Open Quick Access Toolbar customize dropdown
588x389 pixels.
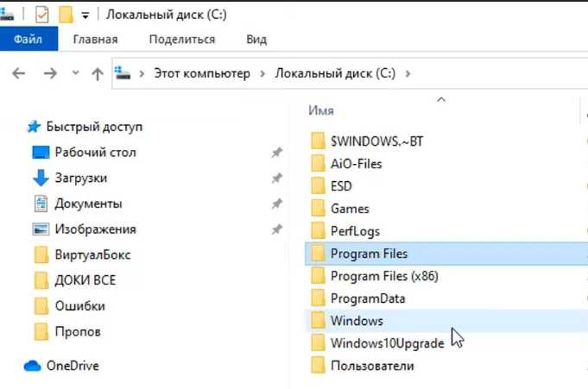tap(85, 16)
